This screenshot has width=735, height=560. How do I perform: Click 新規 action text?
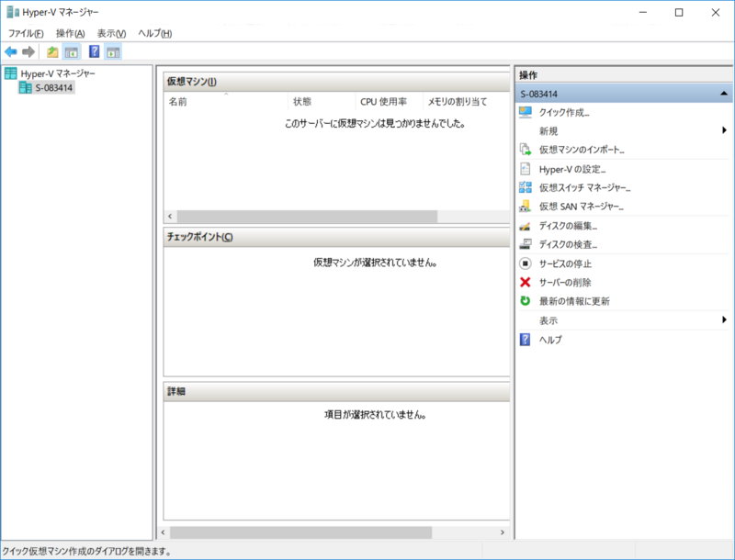point(548,130)
